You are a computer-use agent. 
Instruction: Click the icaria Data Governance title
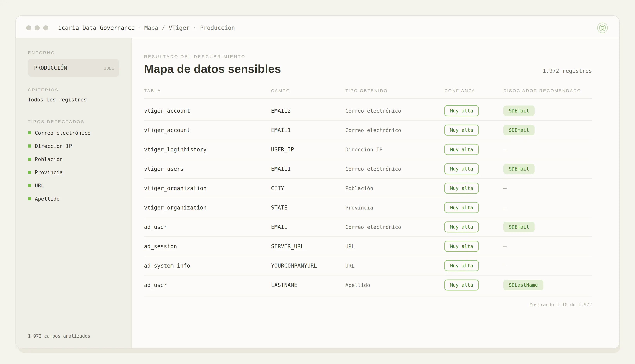coord(96,28)
